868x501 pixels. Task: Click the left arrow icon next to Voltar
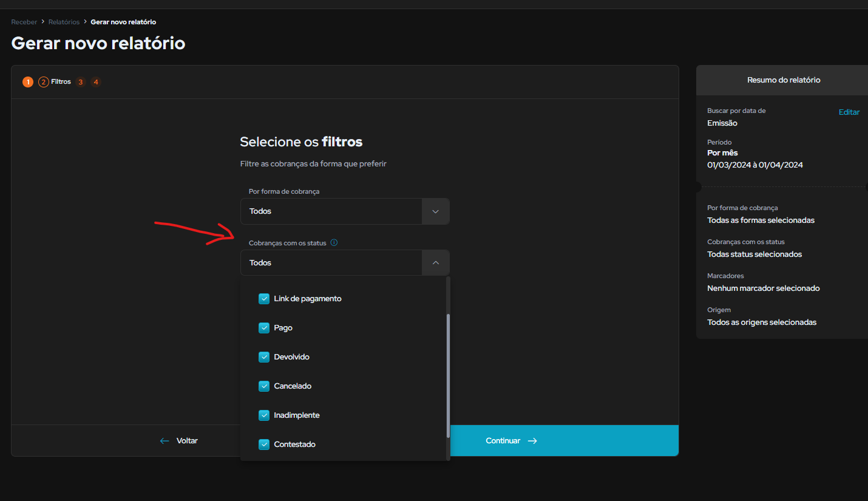pos(164,441)
